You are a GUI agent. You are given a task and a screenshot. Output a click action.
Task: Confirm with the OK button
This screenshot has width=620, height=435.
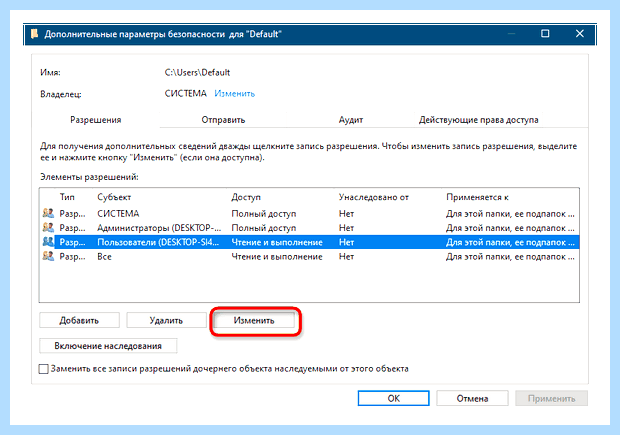[x=393, y=398]
